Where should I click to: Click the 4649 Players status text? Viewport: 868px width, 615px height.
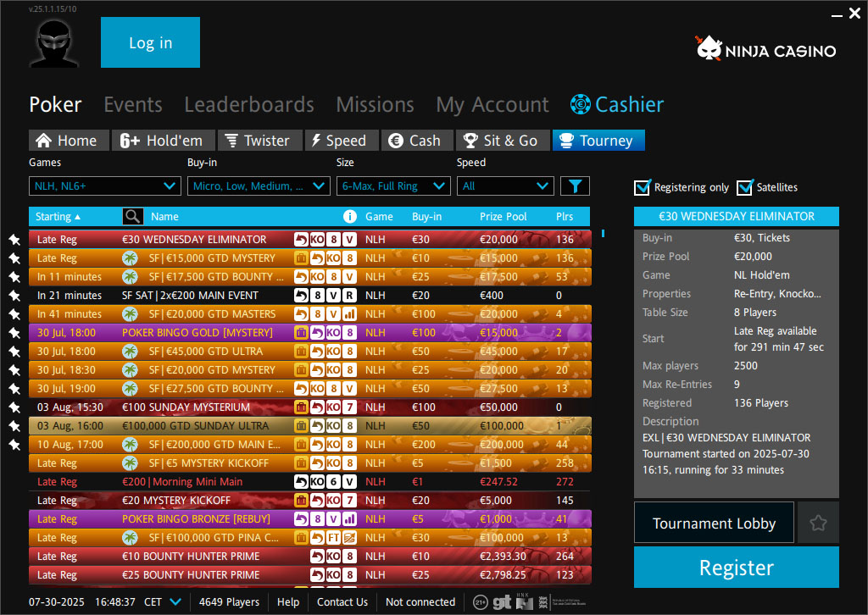tap(229, 601)
